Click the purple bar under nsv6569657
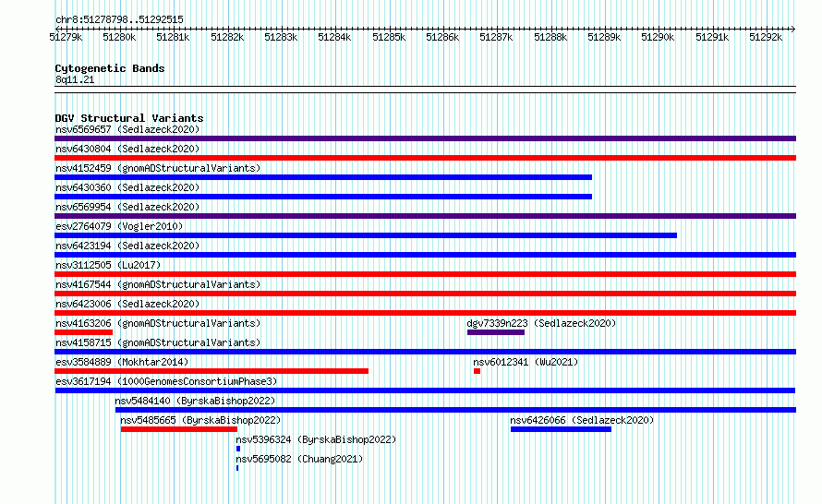The image size is (822, 504). pyautogui.click(x=425, y=138)
